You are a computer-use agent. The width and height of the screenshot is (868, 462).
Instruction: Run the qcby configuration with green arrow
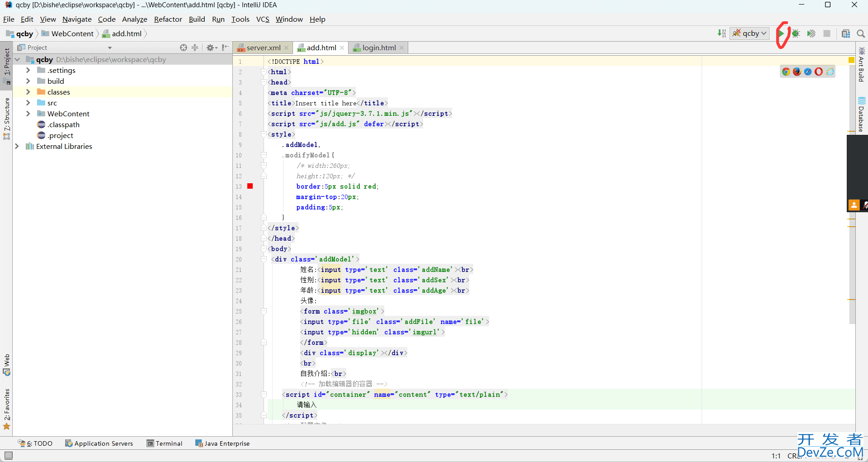point(781,33)
